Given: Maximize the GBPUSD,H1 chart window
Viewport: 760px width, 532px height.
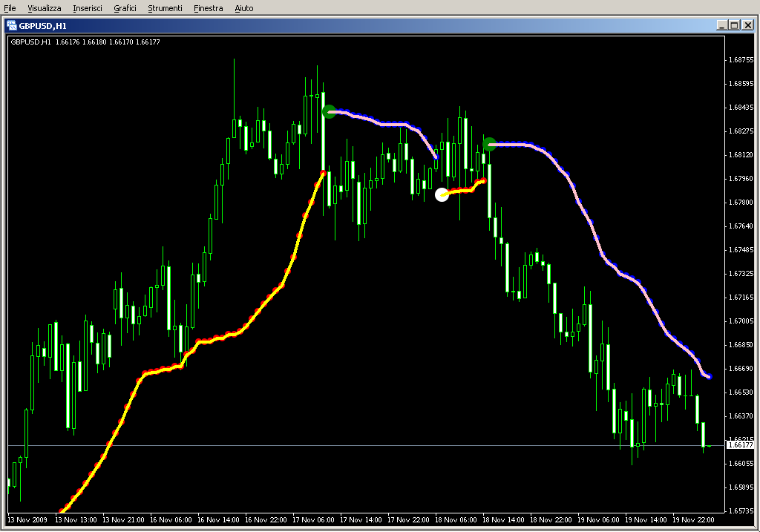Looking at the screenshot, I should tap(734, 25).
